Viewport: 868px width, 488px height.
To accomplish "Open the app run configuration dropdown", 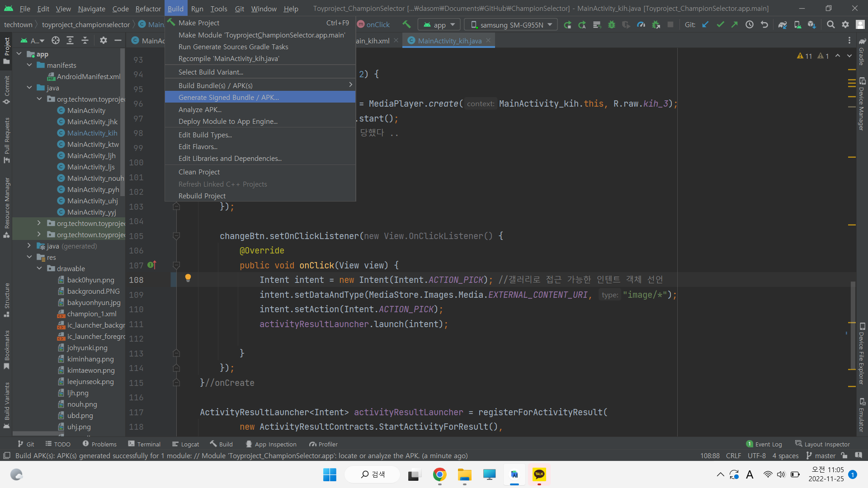I will coord(439,24).
